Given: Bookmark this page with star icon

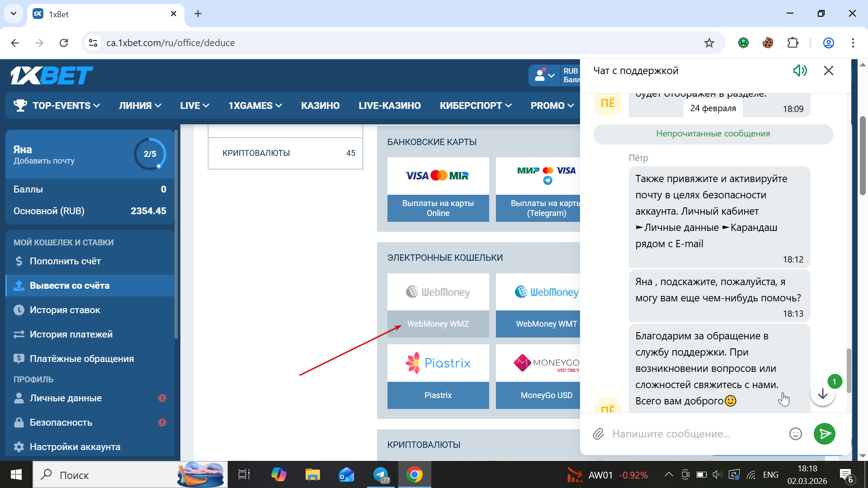Looking at the screenshot, I should coord(709,43).
